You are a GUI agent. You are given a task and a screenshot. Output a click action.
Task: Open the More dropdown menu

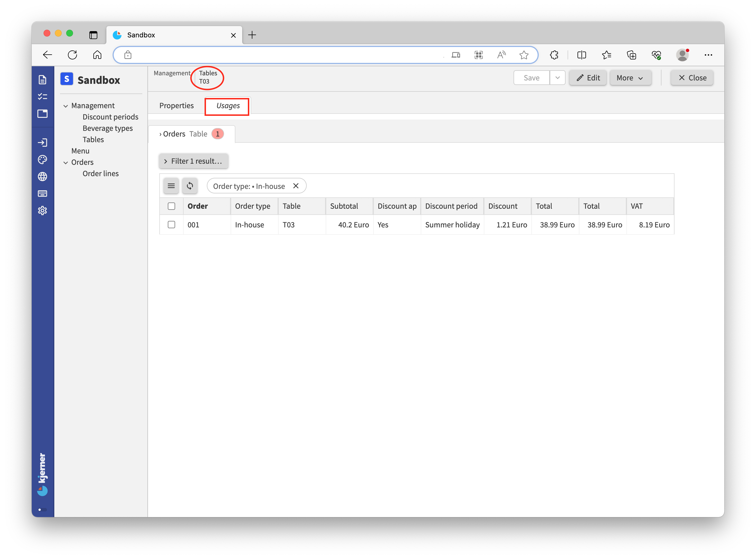(x=630, y=78)
